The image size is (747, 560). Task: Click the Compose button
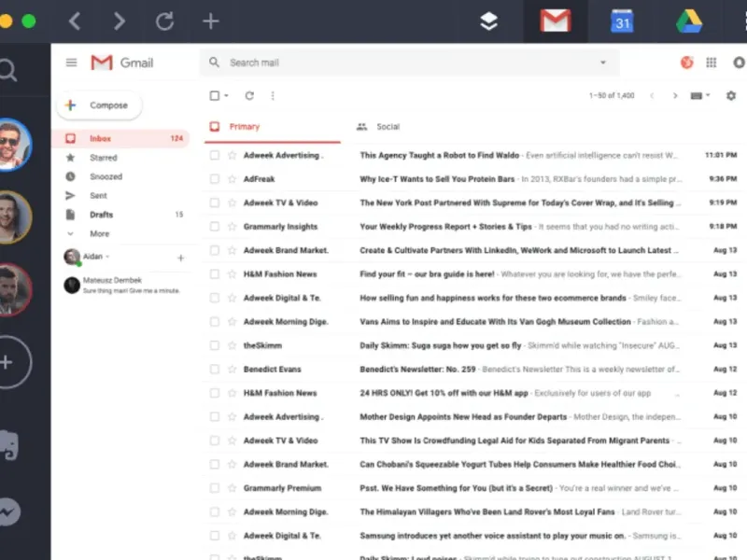click(100, 105)
